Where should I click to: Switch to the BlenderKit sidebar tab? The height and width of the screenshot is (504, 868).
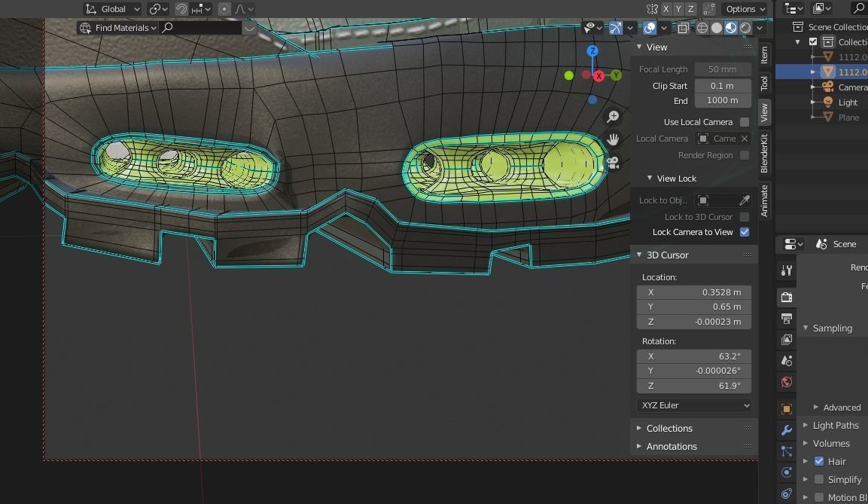click(764, 154)
